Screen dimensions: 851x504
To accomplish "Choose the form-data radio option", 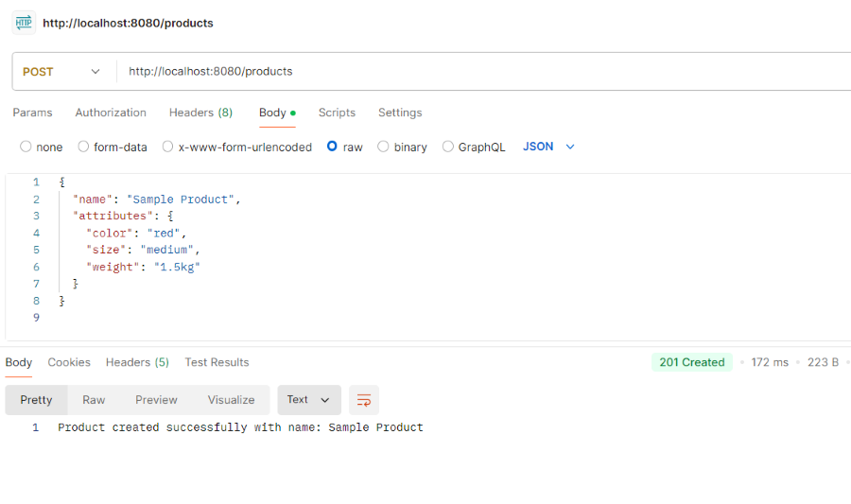I will tap(84, 147).
